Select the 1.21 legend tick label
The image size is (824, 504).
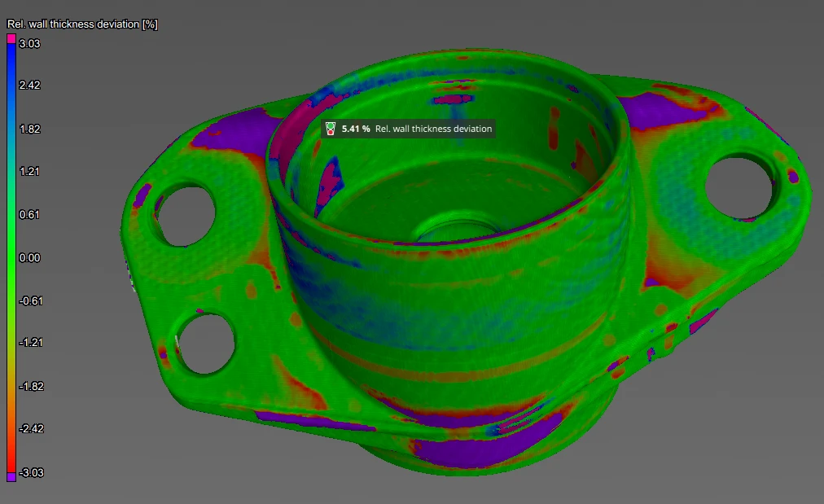click(x=30, y=172)
